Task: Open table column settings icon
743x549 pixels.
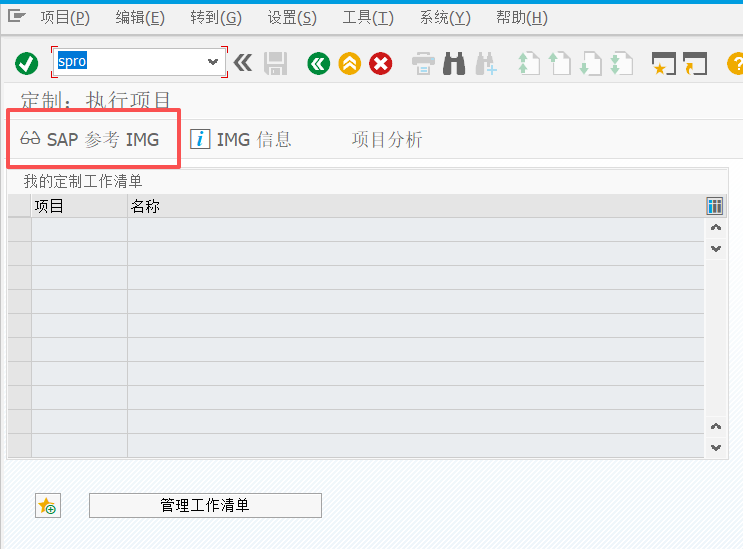Action: pyautogui.click(x=715, y=206)
